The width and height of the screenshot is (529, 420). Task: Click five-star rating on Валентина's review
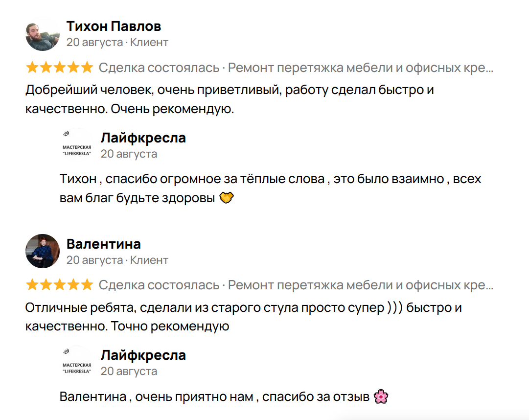[59, 284]
